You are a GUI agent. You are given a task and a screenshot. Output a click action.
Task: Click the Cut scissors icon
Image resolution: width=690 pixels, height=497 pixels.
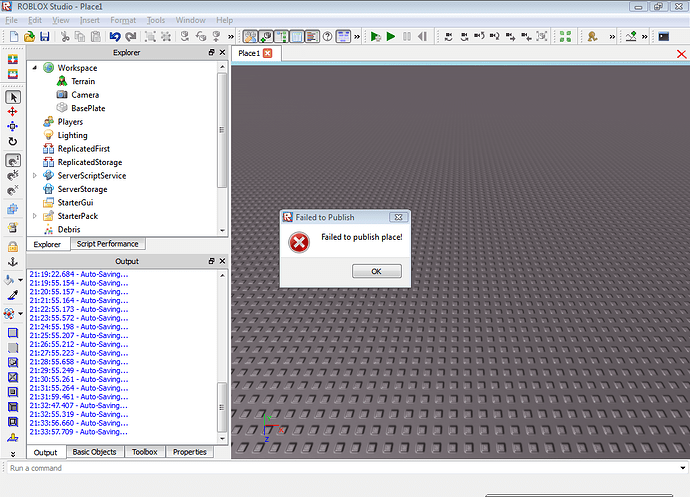pyautogui.click(x=65, y=37)
